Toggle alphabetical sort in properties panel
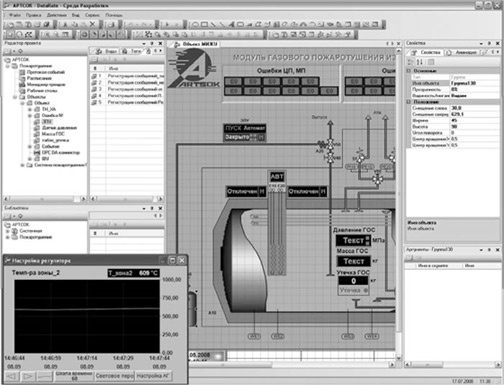 [x=420, y=62]
